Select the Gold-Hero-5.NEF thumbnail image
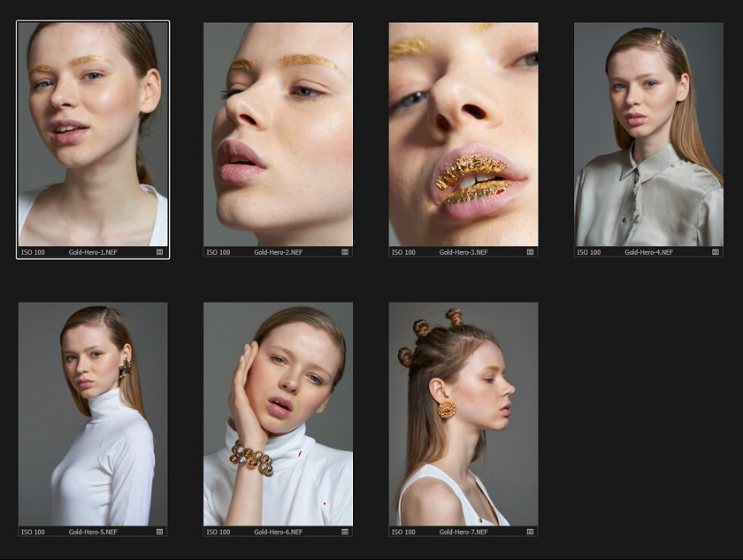 tap(93, 414)
